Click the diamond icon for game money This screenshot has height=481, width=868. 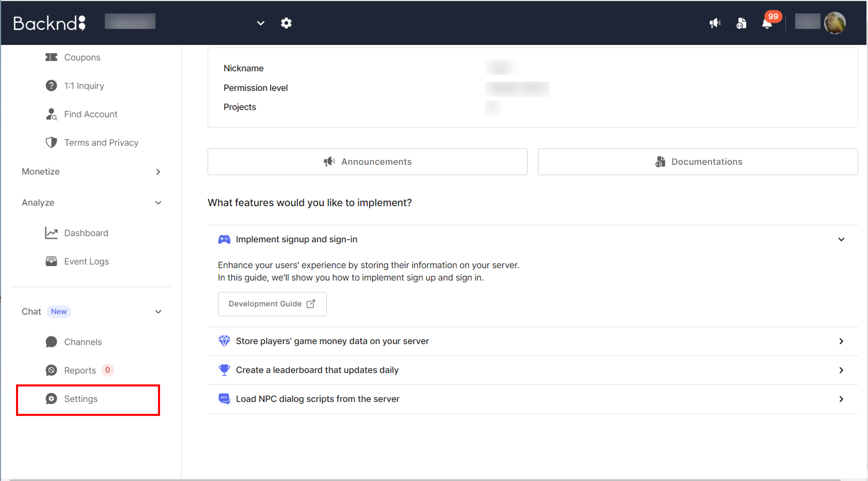(x=224, y=341)
